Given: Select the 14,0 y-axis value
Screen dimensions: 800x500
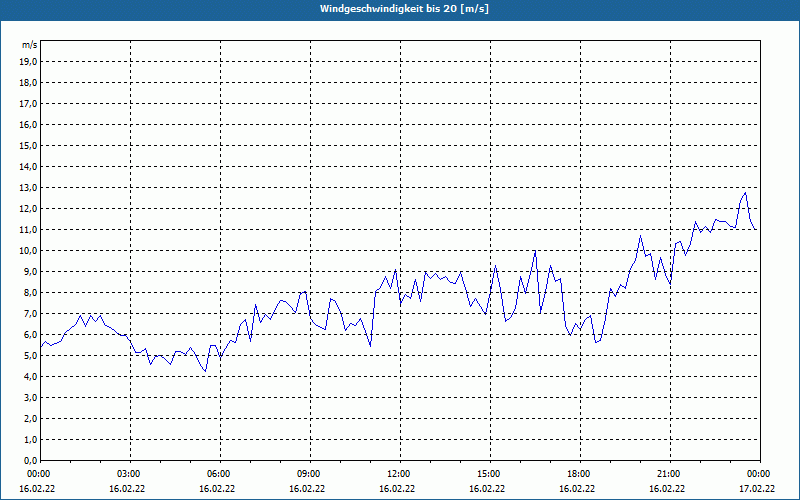Looking at the screenshot, I should [28, 167].
